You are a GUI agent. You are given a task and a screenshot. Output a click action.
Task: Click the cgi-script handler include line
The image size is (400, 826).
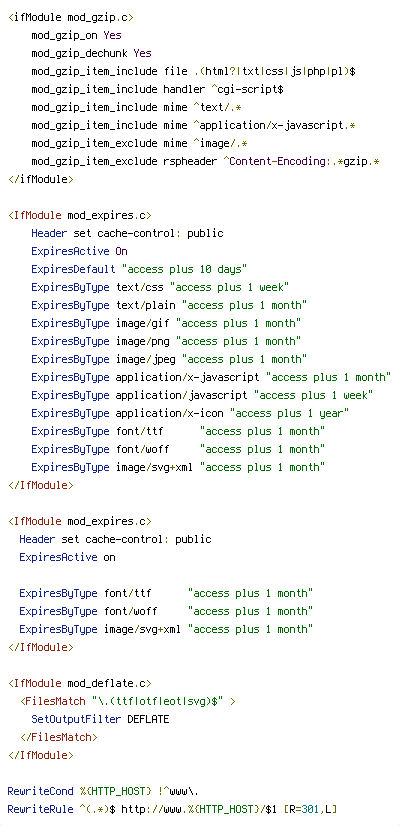[x=158, y=90]
